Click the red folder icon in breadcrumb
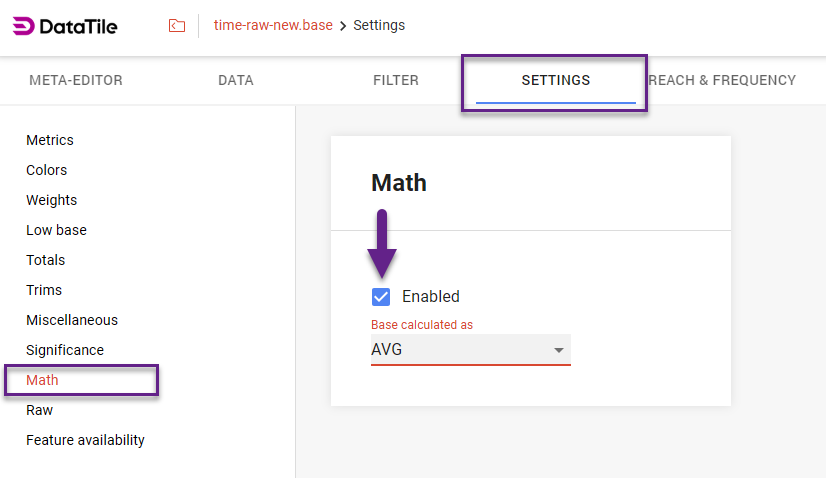826x478 pixels. click(x=177, y=26)
